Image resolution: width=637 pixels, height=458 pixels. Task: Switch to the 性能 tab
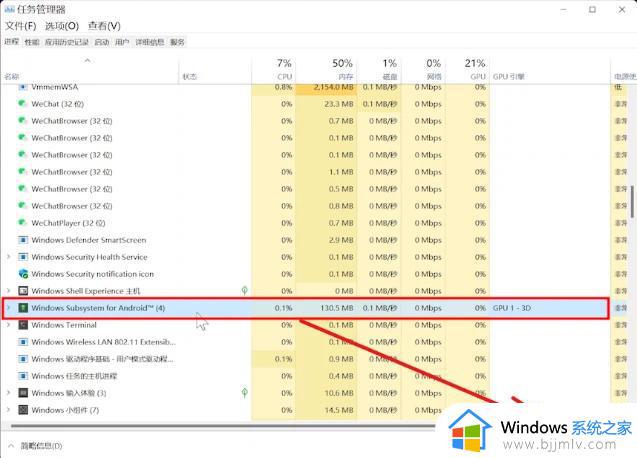(x=32, y=42)
